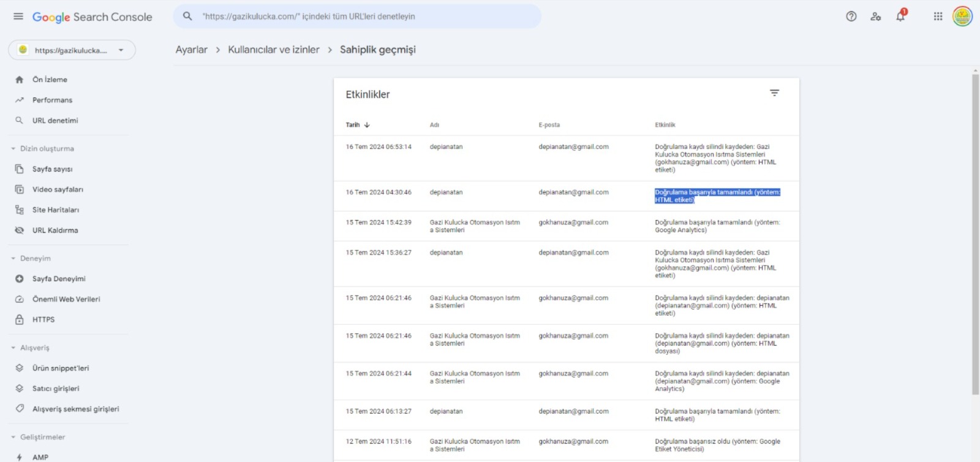Click the URL denetimi magnifier icon
This screenshot has height=462, width=980.
click(20, 121)
